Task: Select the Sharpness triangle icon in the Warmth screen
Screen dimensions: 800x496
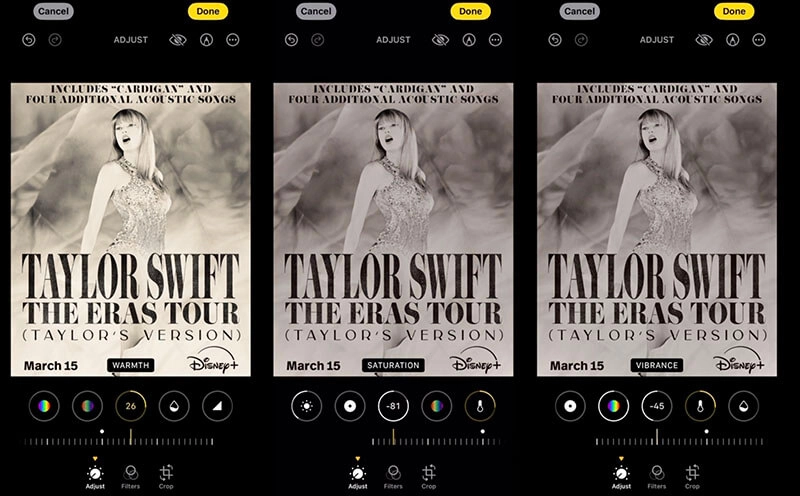Action: click(x=218, y=406)
